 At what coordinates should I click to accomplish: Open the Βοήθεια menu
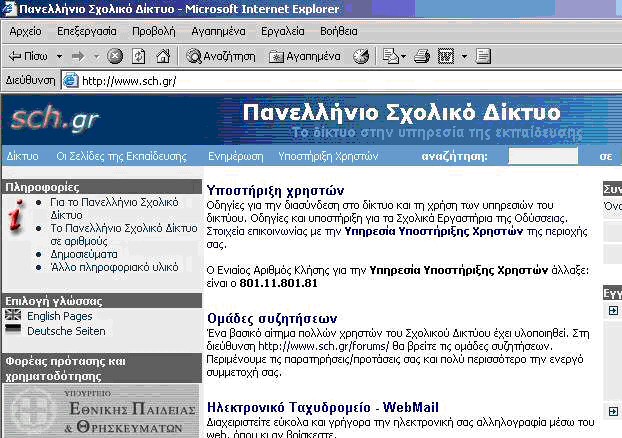pos(338,31)
